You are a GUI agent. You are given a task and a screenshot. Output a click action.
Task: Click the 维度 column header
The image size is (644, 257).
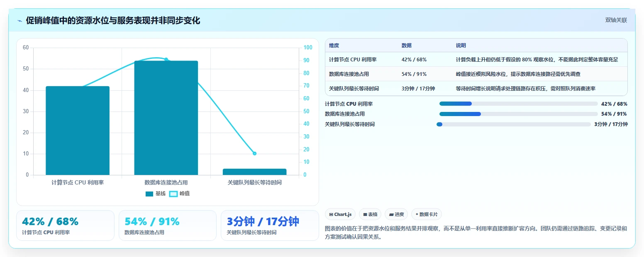334,46
